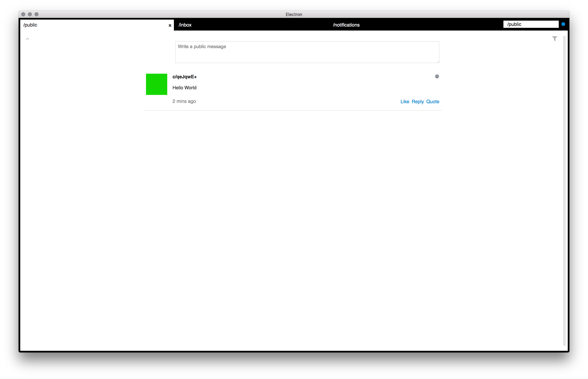Click the collapse arrow on left panel
The image size is (588, 379).
27,39
